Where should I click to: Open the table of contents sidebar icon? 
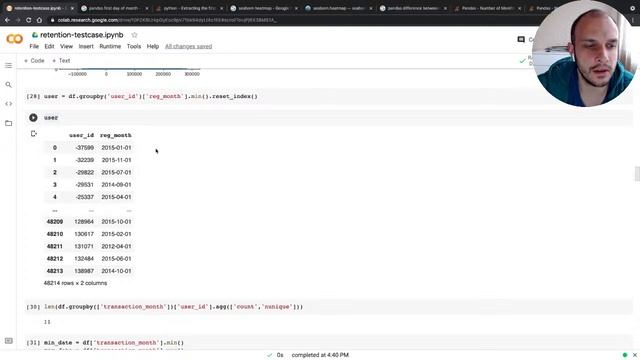[9, 65]
